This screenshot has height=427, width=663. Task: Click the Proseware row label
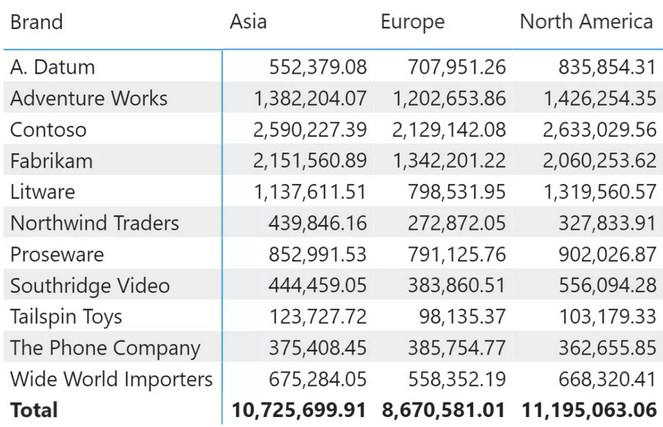coord(55,254)
